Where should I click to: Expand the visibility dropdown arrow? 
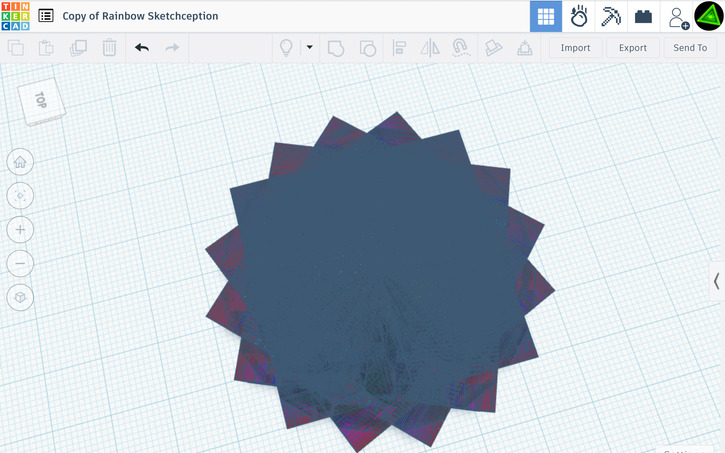pyautogui.click(x=309, y=47)
